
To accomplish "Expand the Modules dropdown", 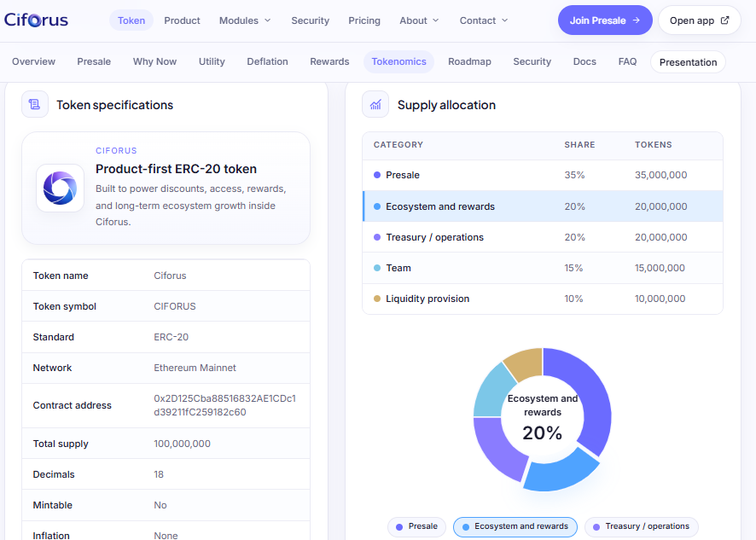I will [x=245, y=20].
